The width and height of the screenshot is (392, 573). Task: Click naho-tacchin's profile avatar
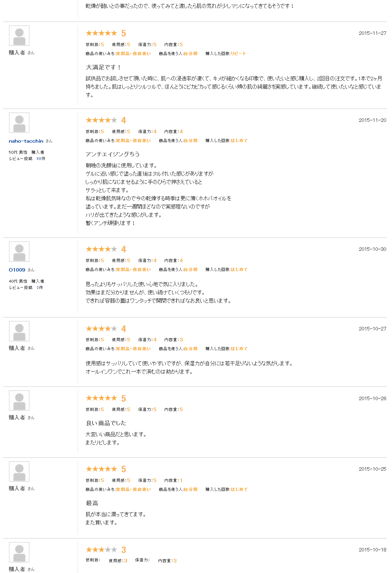point(19,123)
